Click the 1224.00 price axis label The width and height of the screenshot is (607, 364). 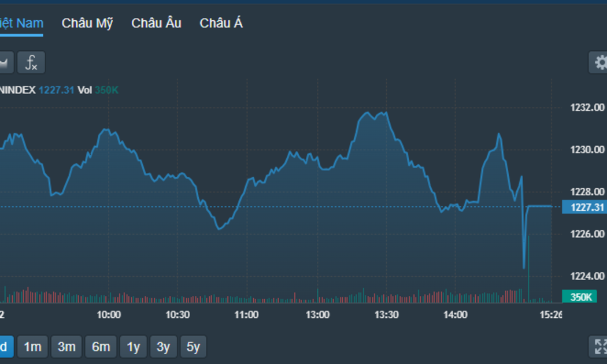click(587, 276)
